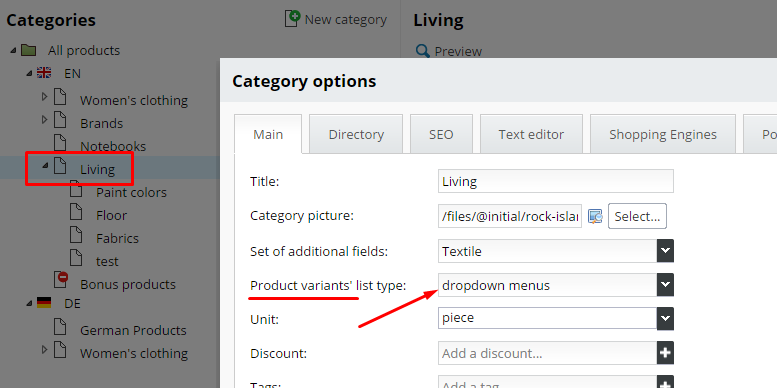Click the New category link

(x=345, y=19)
